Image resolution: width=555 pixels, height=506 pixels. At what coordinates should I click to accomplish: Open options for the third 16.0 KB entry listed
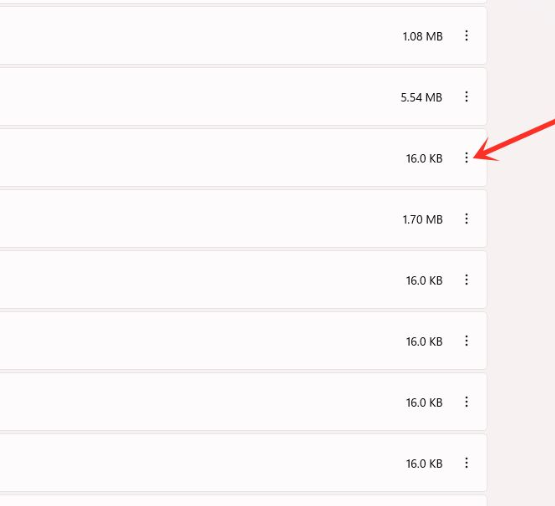click(x=466, y=341)
